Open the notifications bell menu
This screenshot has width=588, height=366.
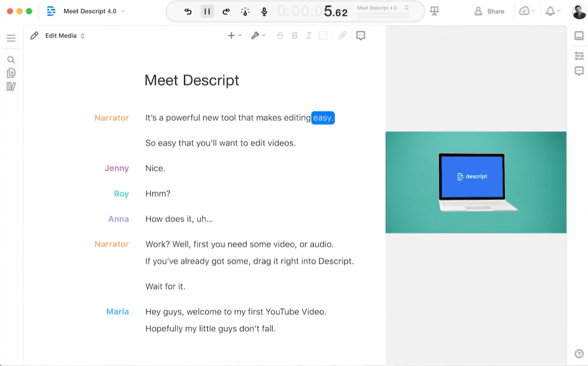553,12
